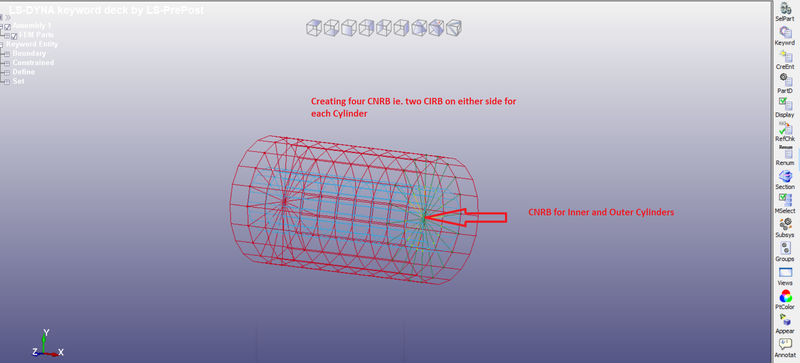Switch to bottom view cube

pos(331,28)
